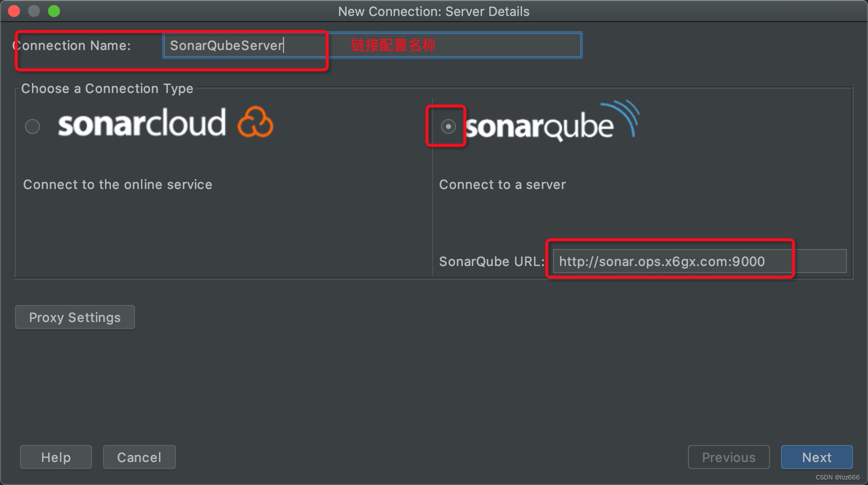Click the SonarQube URL input field

pos(670,260)
